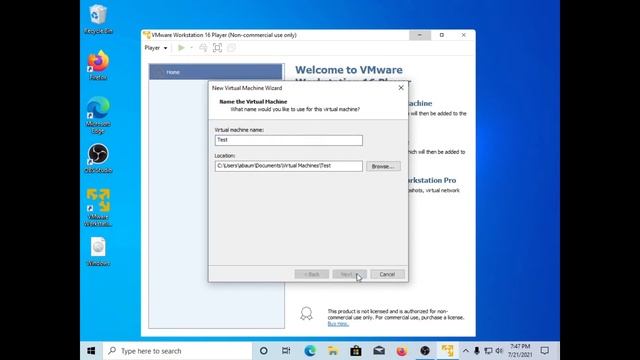The height and width of the screenshot is (360, 640).
Task: Open the Player menu dropdown
Action: pyautogui.click(x=156, y=48)
